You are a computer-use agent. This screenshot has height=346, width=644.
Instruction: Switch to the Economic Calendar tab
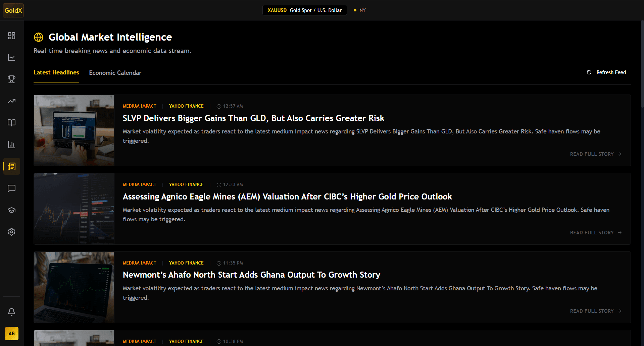click(115, 72)
